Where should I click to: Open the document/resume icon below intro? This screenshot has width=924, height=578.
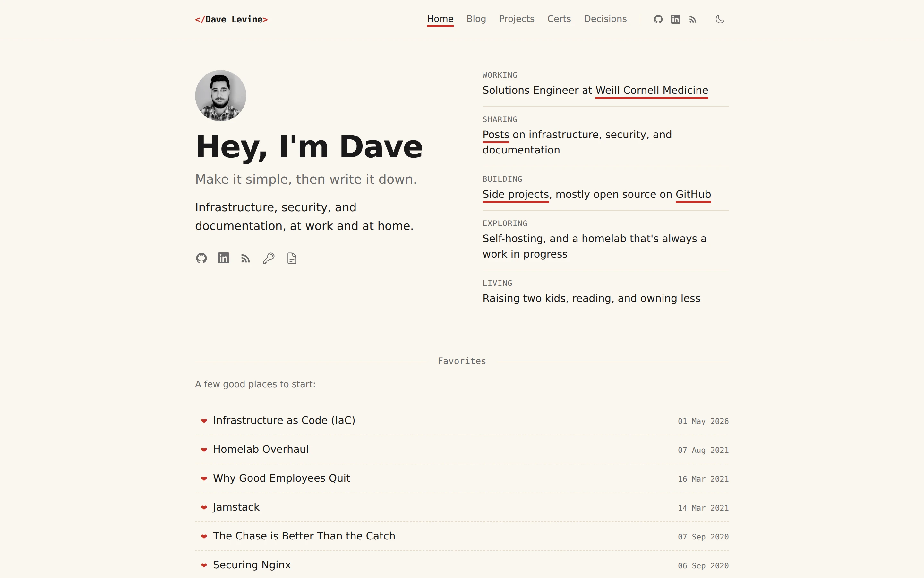(292, 258)
